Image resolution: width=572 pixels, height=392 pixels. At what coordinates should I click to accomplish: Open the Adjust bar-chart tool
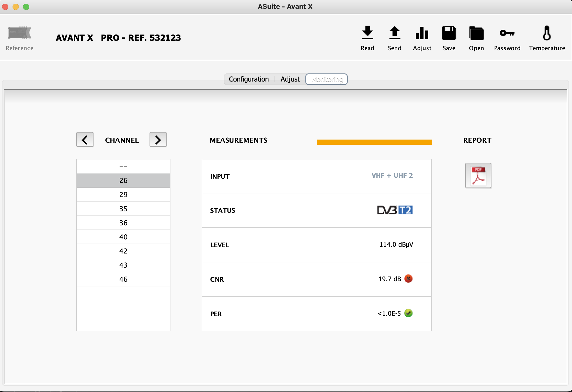(422, 33)
